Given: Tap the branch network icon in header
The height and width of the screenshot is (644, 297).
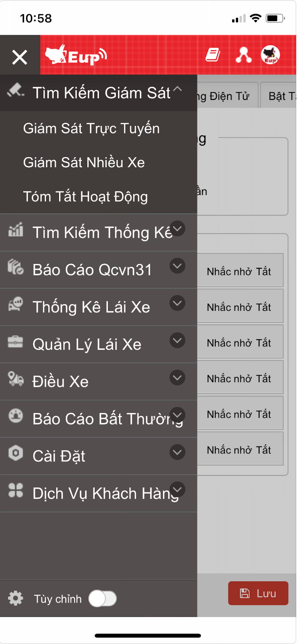Looking at the screenshot, I should 243,55.
